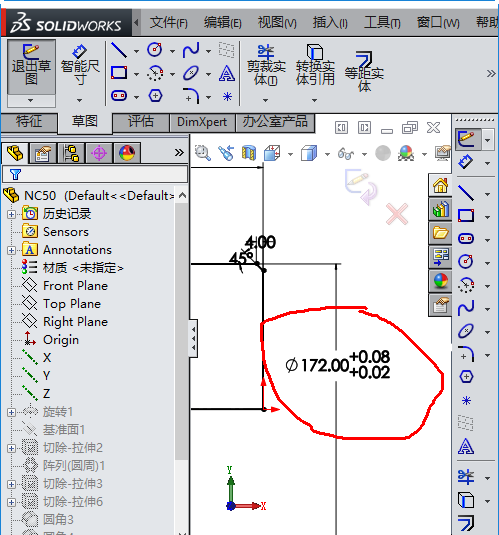Image resolution: width=499 pixels, height=535 pixels.
Task: Select the Circle tool in the ribbon
Action: pyautogui.click(x=155, y=50)
